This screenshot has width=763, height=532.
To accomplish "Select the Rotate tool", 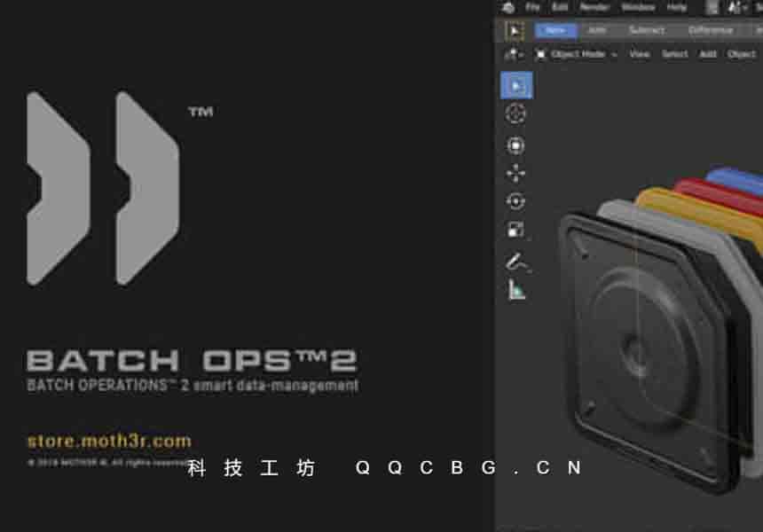I will [515, 201].
